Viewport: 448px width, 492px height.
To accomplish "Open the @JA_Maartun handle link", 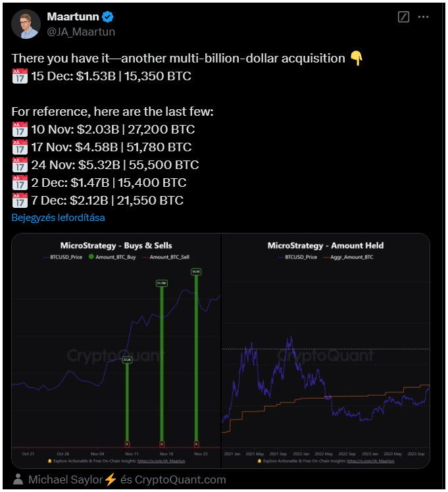I will [x=81, y=32].
